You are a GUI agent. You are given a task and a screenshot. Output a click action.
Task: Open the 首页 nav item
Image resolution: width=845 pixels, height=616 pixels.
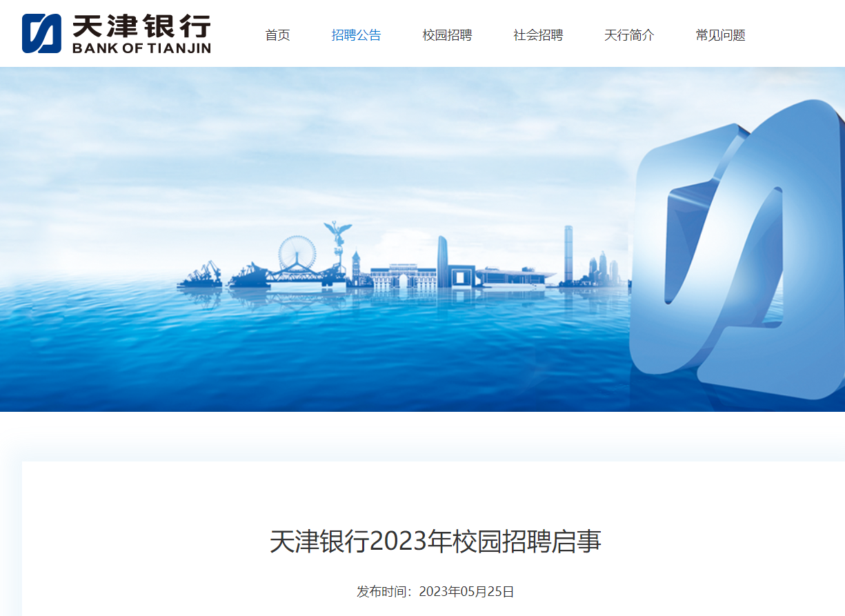277,35
